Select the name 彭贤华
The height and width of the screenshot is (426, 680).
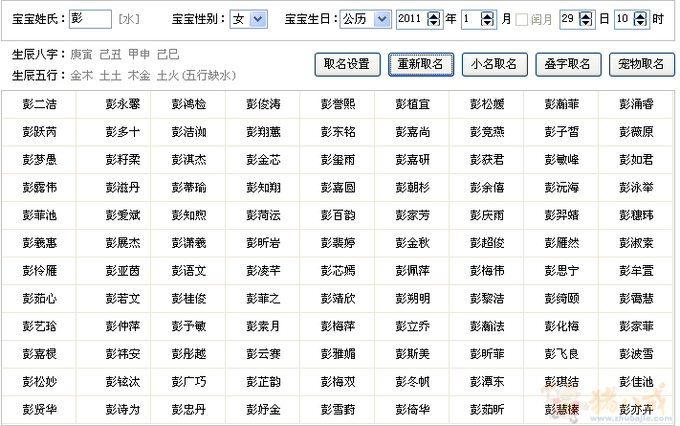39,410
